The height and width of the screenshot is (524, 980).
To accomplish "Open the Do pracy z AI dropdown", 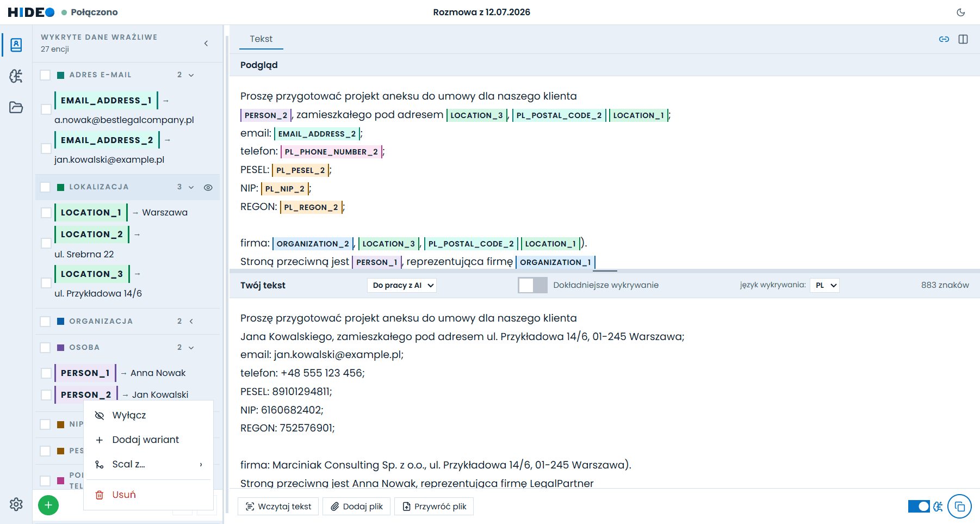I will pos(402,285).
